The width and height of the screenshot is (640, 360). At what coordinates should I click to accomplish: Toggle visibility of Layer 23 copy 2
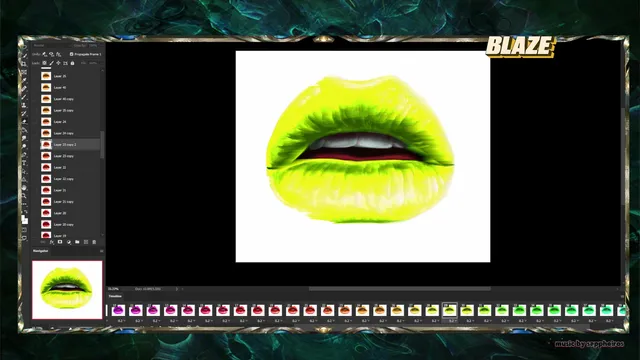pyautogui.click(x=36, y=144)
